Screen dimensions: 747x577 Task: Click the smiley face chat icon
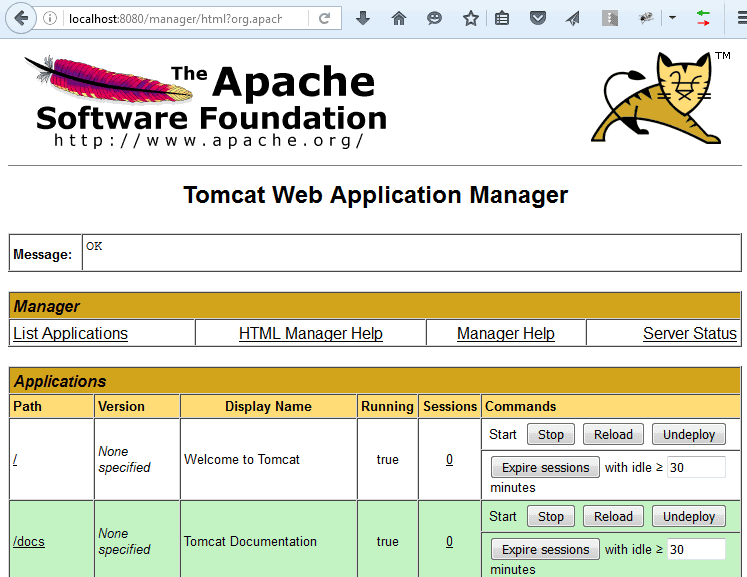[x=434, y=19]
